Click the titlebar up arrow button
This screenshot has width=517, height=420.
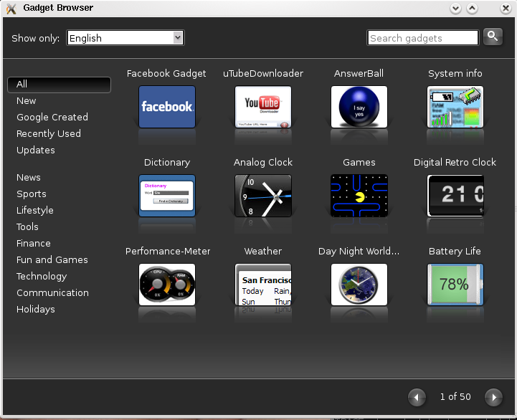coord(472,8)
